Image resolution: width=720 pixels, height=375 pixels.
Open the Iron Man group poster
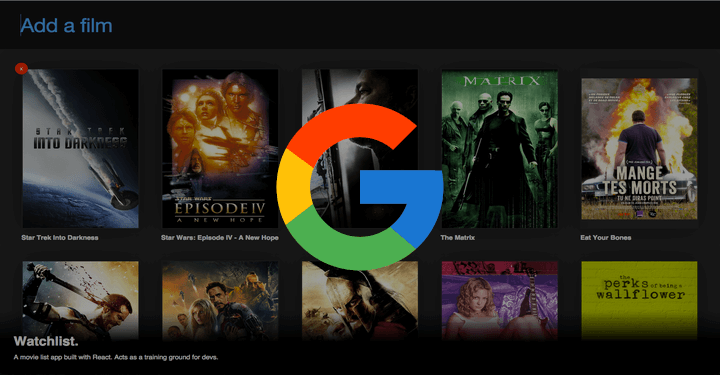click(x=220, y=301)
